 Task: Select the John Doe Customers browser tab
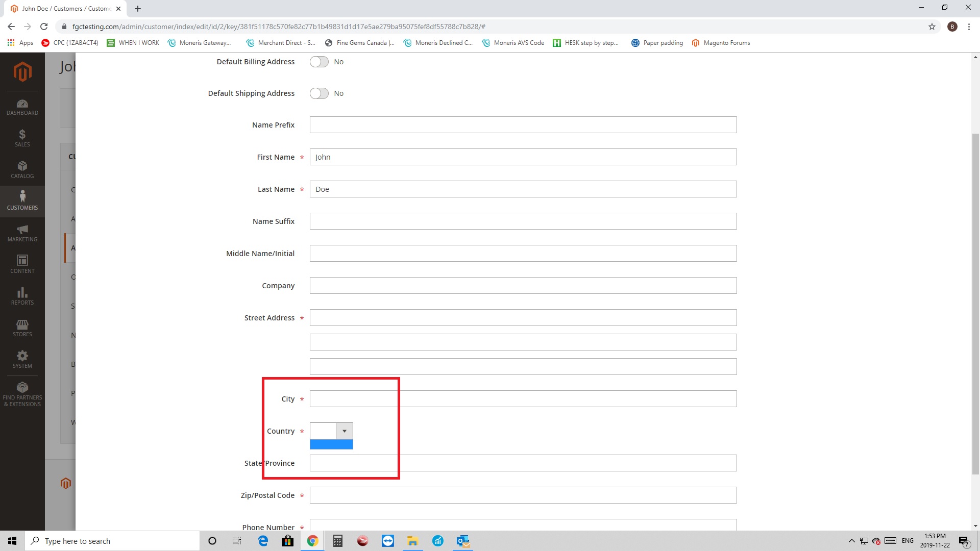click(61, 8)
